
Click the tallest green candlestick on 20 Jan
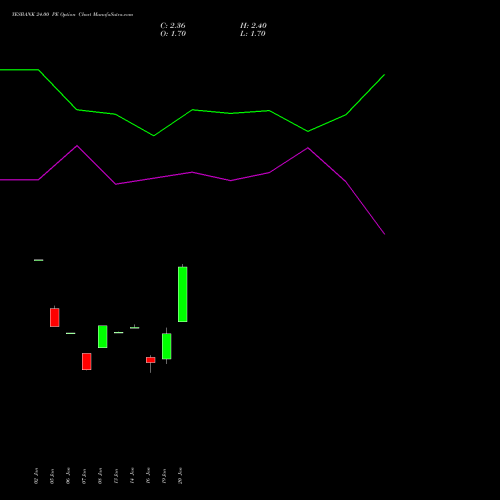pos(183,294)
